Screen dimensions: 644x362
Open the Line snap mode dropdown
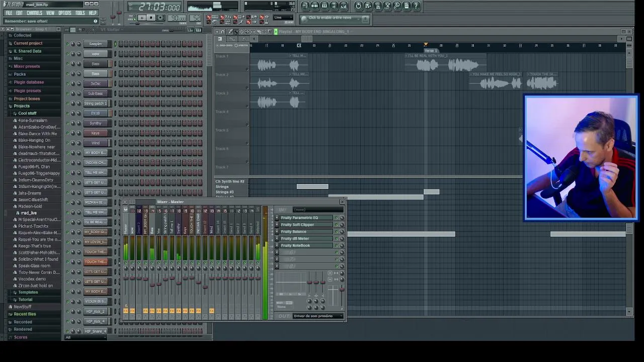click(283, 17)
